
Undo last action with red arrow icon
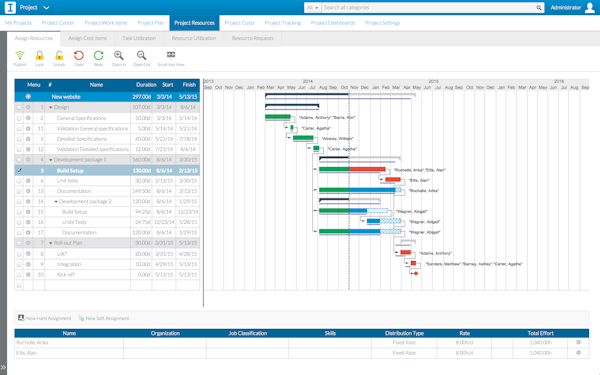click(79, 55)
